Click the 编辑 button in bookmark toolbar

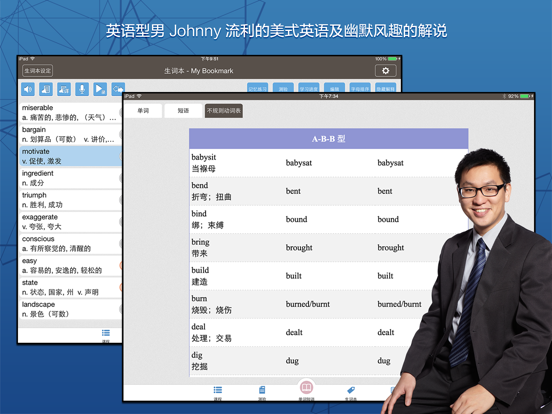[x=334, y=88]
